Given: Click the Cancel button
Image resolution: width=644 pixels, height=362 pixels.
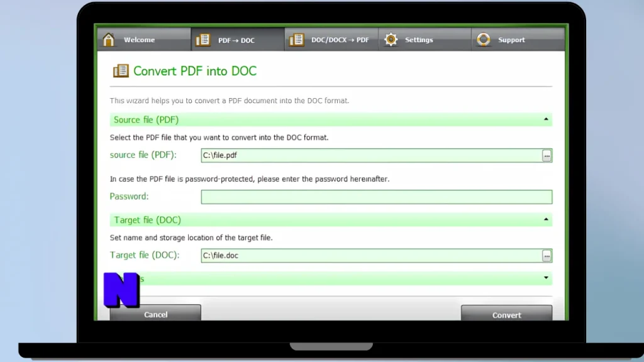Looking at the screenshot, I should click(x=156, y=313).
